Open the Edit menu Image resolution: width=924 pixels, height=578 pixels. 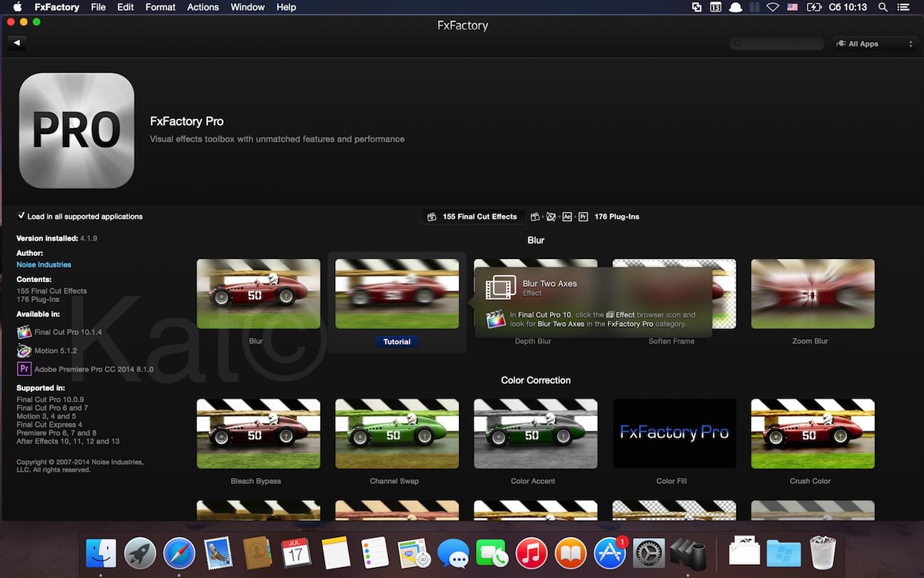click(126, 7)
